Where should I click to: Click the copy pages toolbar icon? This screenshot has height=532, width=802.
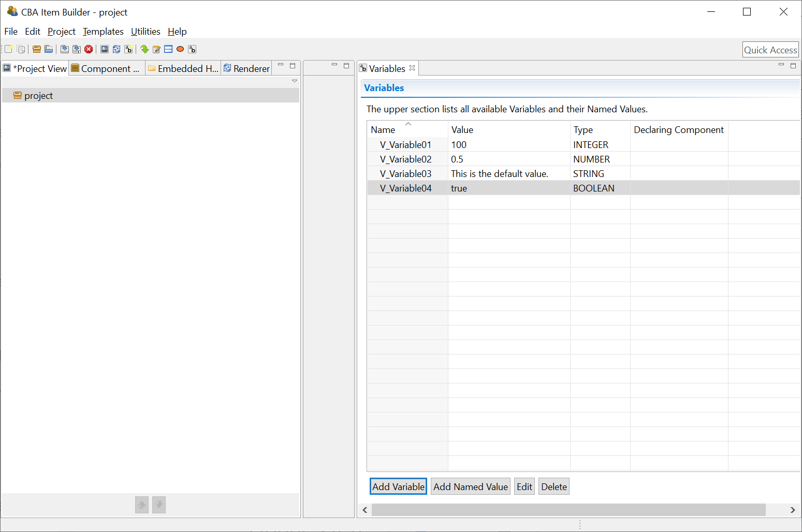pos(21,49)
